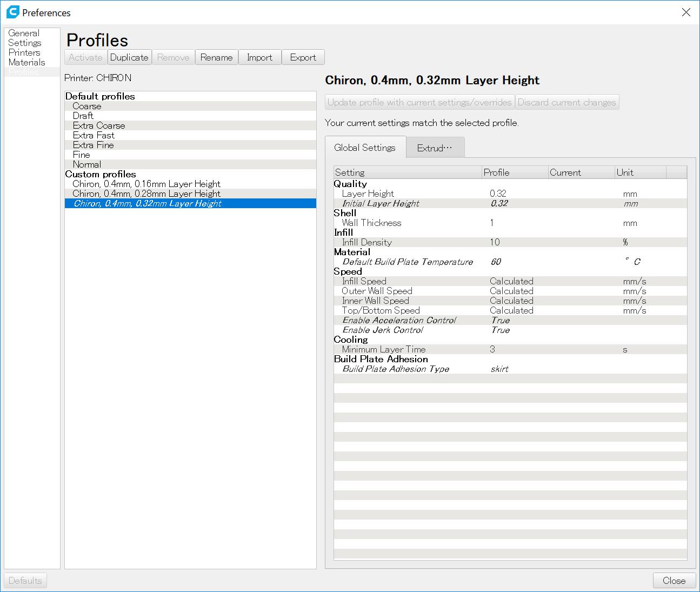The image size is (700, 592).
Task: Click the 0.32 Layer Height value
Action: [x=498, y=194]
